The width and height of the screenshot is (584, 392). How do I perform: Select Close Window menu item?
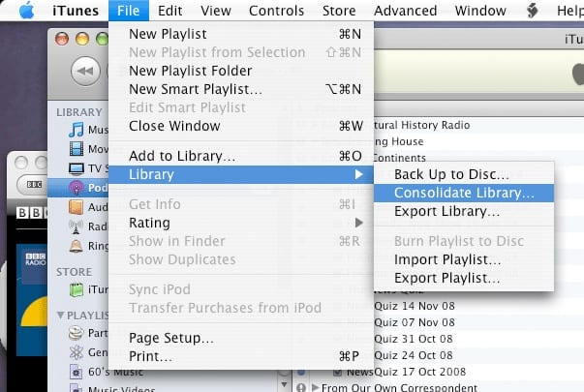click(x=241, y=126)
